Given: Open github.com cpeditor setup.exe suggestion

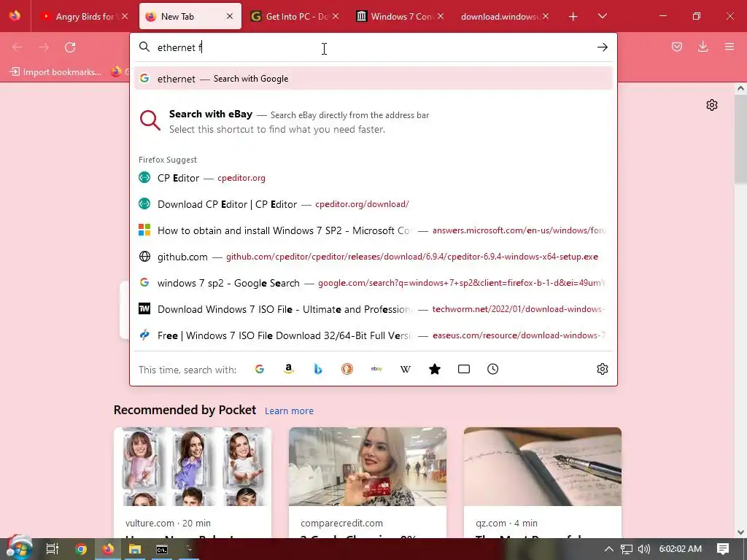Looking at the screenshot, I should pos(373,257).
